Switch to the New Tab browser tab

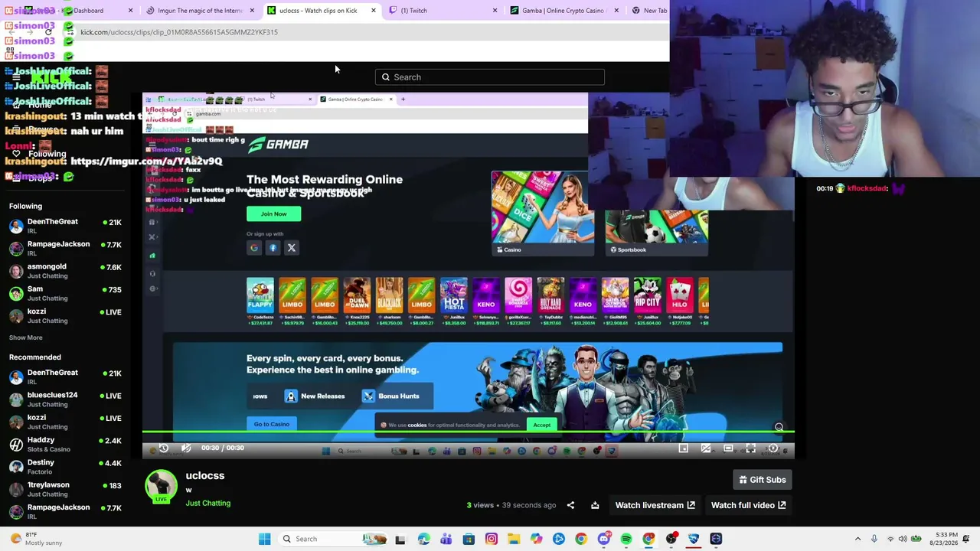[x=649, y=11]
